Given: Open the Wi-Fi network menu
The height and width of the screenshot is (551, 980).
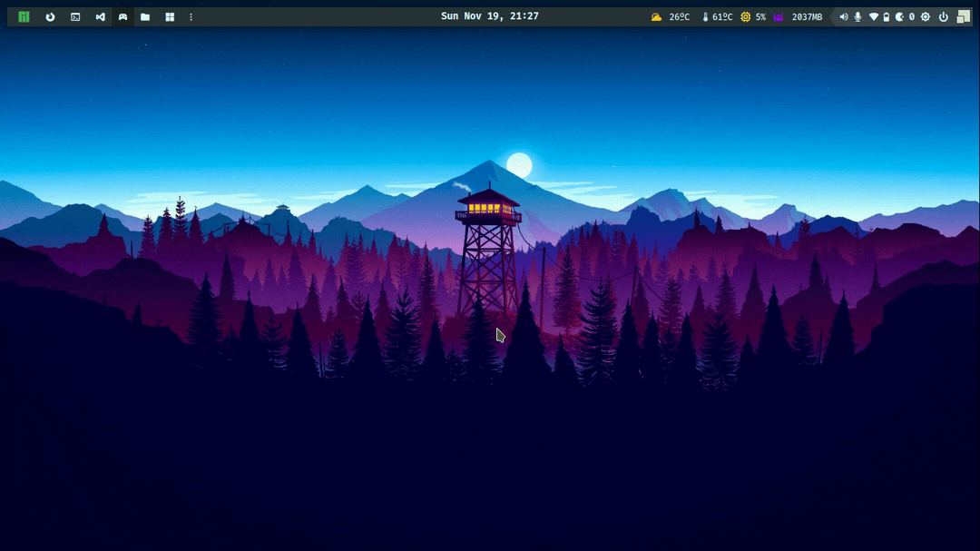Looking at the screenshot, I should click(x=873, y=17).
